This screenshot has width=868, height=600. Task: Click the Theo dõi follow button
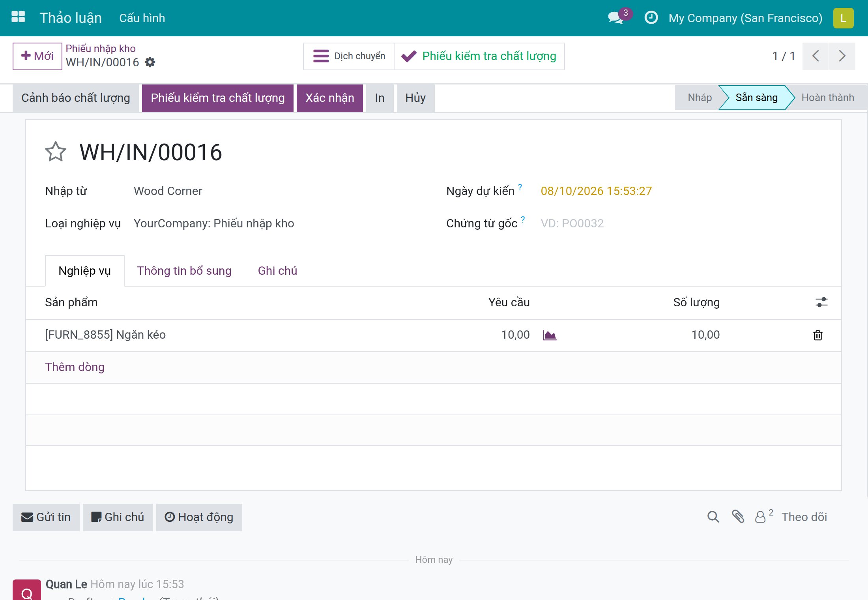(x=804, y=517)
